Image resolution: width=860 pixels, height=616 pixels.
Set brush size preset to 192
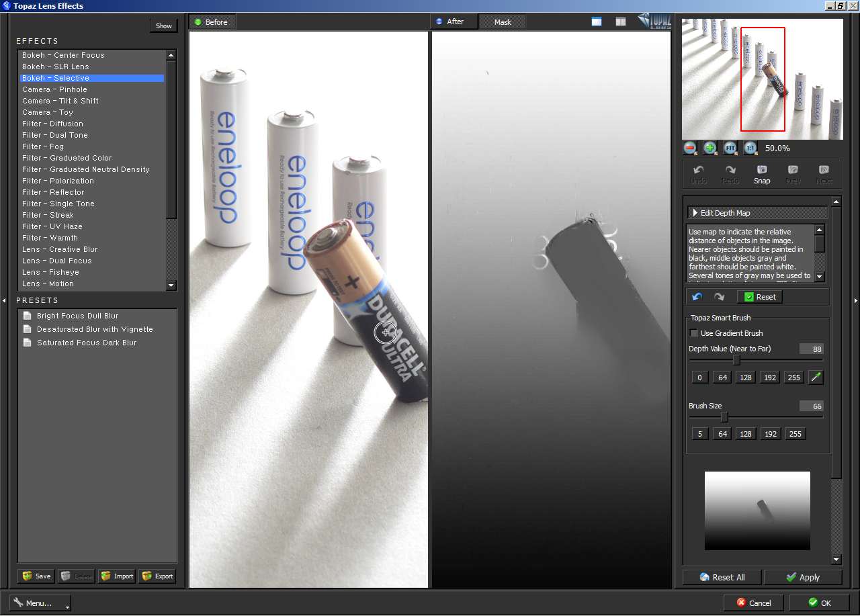tap(770, 434)
